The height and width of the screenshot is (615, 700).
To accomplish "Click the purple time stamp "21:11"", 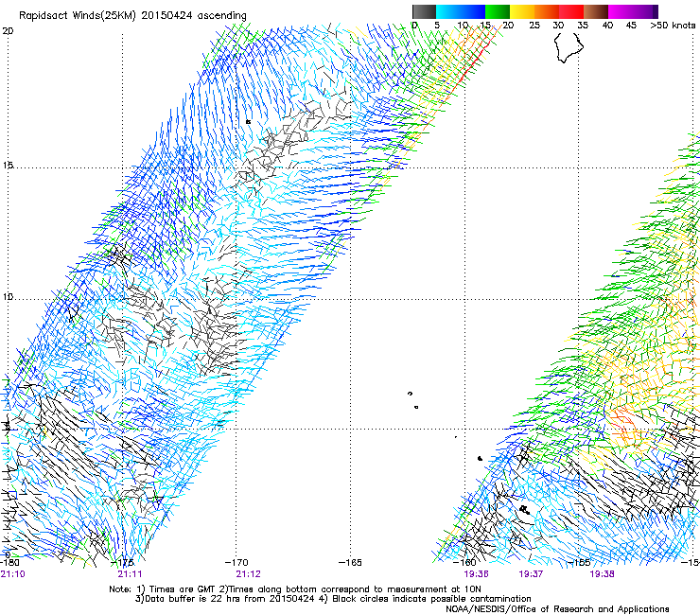I will 130,574.
